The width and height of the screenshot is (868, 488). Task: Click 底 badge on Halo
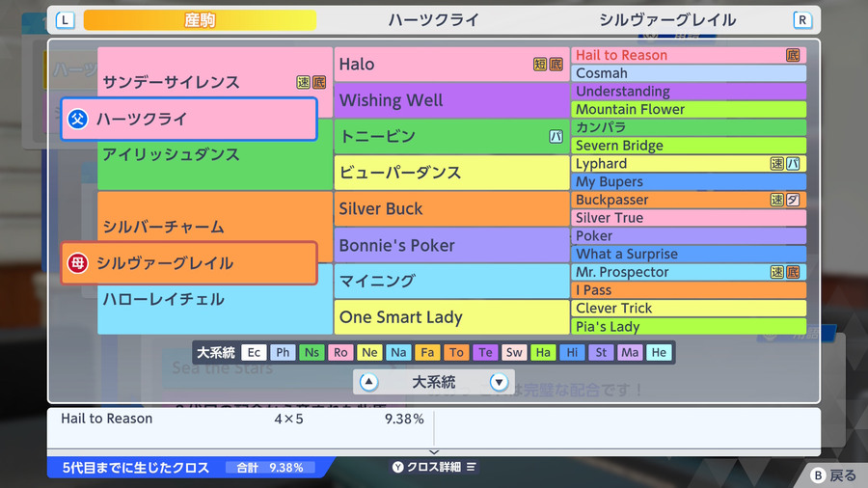click(556, 65)
